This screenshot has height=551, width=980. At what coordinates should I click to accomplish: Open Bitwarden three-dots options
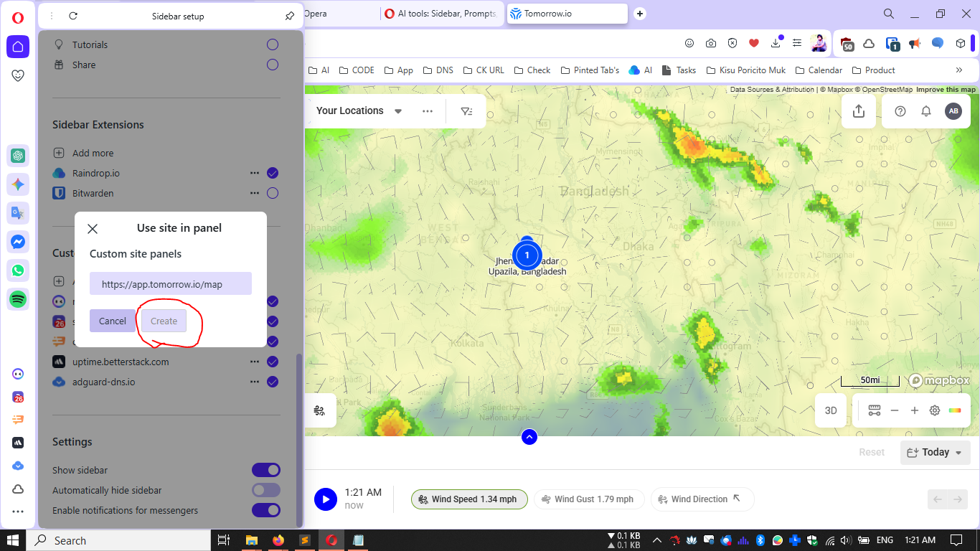(255, 193)
